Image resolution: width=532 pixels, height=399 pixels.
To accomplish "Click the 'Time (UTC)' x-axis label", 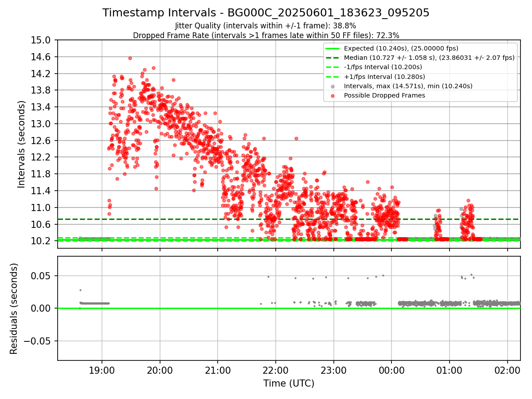I will [289, 383].
